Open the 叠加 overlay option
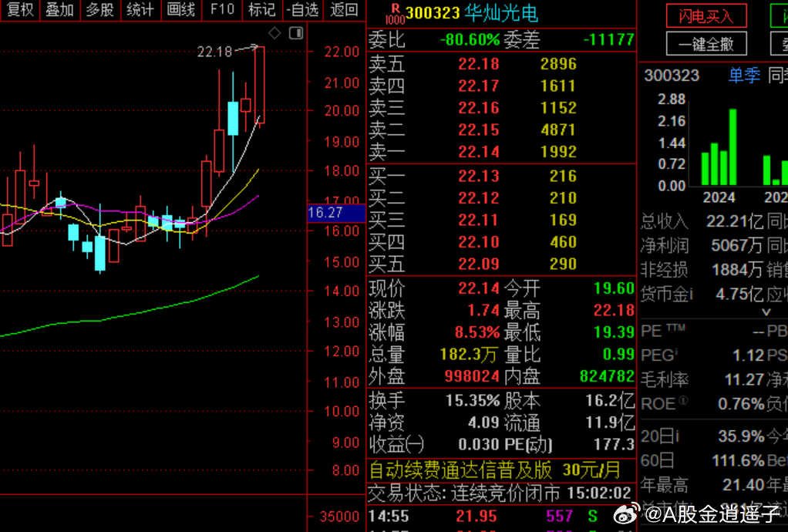The height and width of the screenshot is (532, 788). [60, 9]
